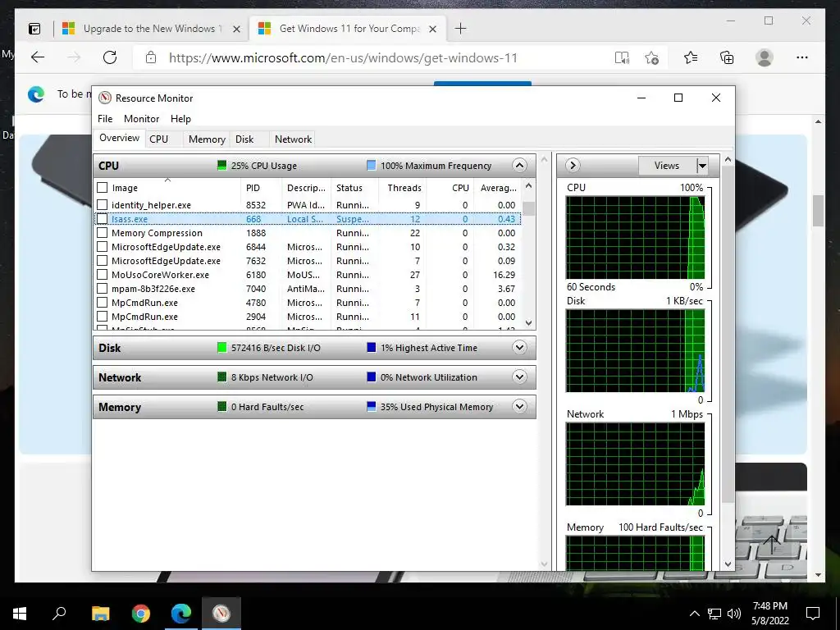Launch Google Chrome from taskbar

[141, 614]
